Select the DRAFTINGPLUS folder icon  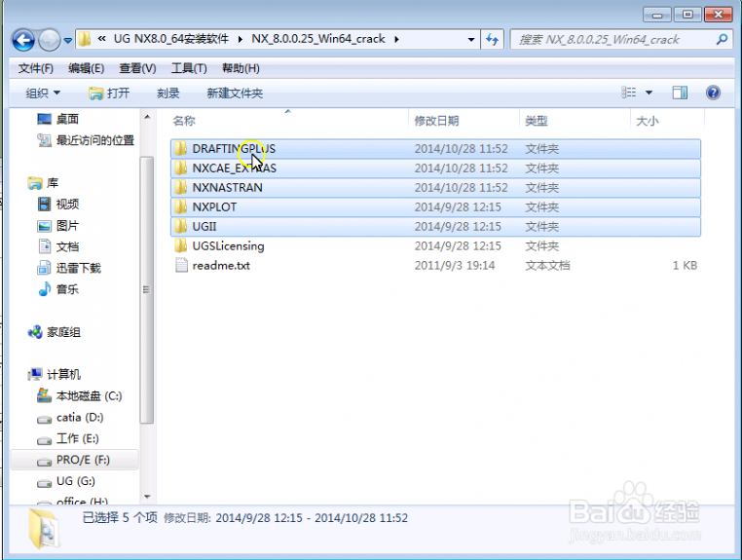coord(180,149)
